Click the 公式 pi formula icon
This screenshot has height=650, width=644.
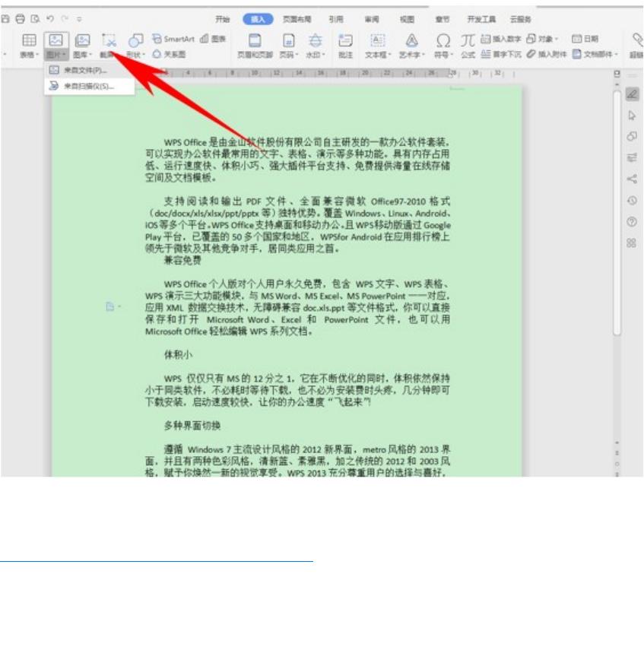tap(468, 40)
